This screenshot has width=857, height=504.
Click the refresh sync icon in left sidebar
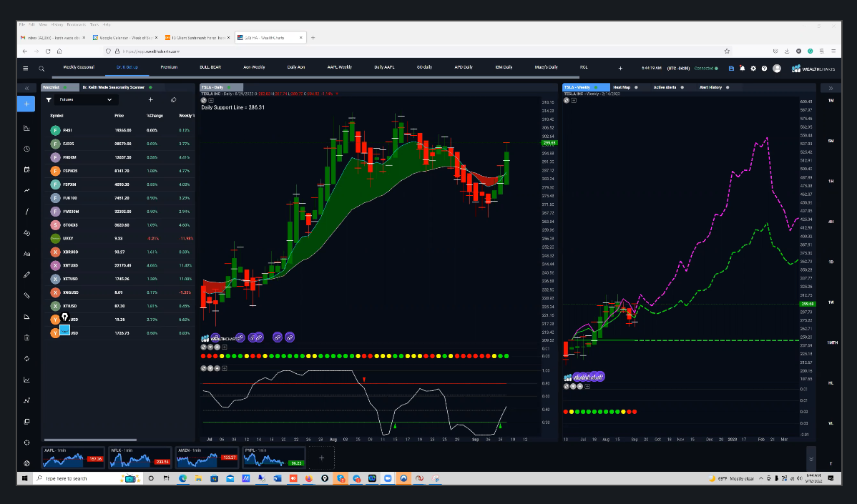click(26, 359)
